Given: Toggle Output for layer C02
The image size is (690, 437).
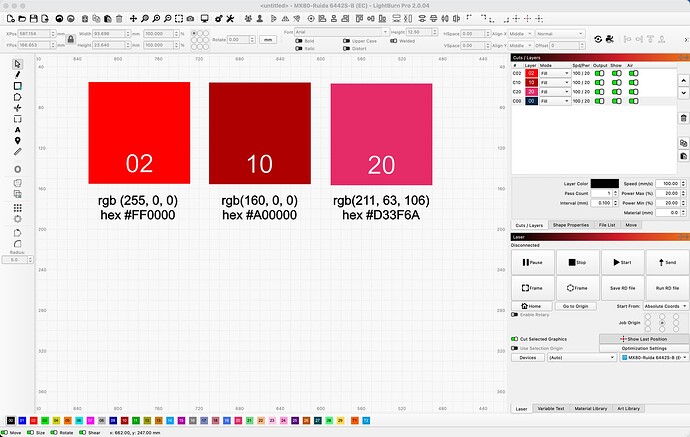Looking at the screenshot, I should pyautogui.click(x=600, y=75).
